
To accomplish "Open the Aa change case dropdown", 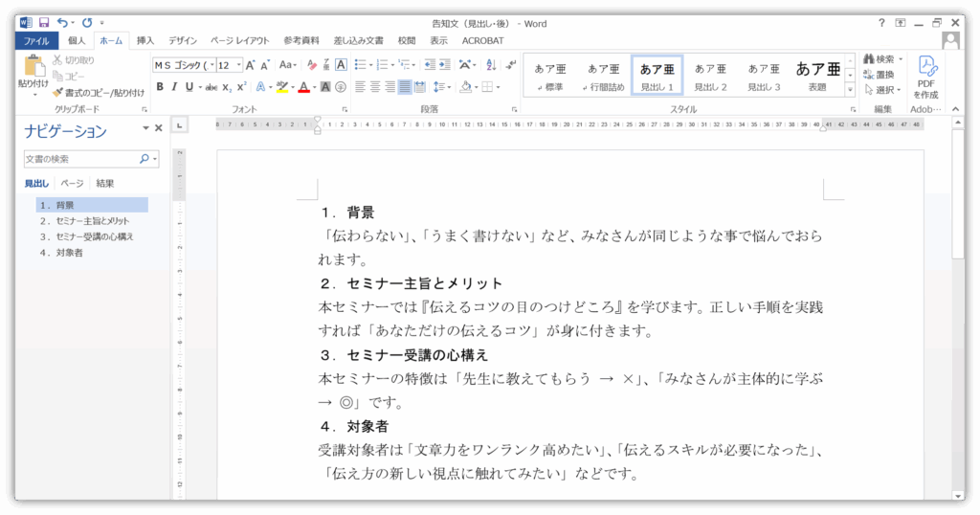I will coord(287,65).
